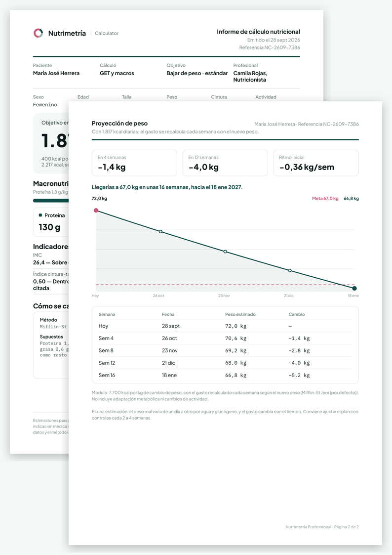Click the Cintura column label
392x555 pixels.
pos(219,97)
